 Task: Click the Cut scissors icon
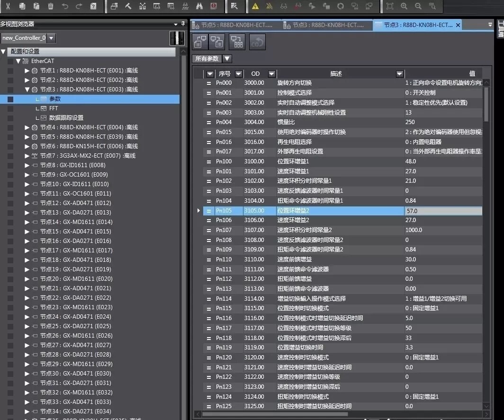8,6
